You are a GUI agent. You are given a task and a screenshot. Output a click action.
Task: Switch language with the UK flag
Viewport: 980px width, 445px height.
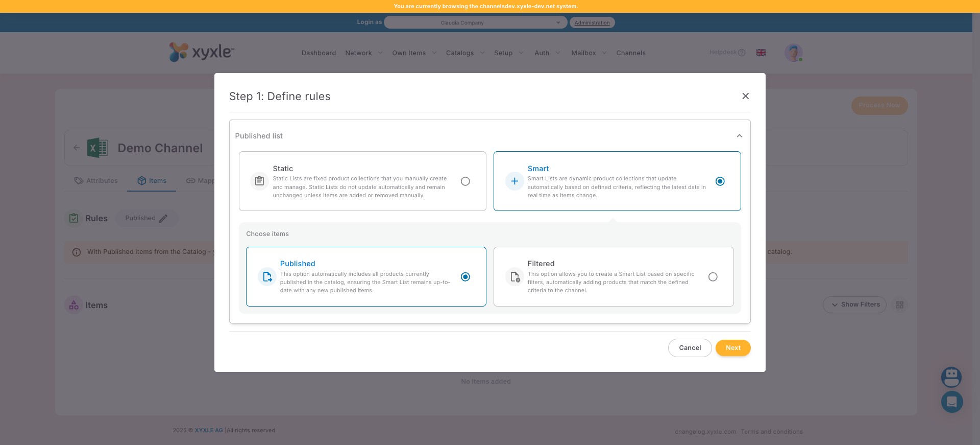tap(761, 53)
